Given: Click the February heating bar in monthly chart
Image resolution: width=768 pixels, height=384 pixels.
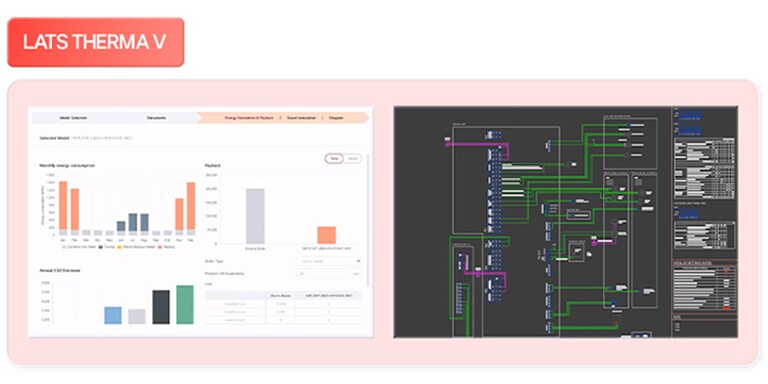Looking at the screenshot, I should (74, 209).
